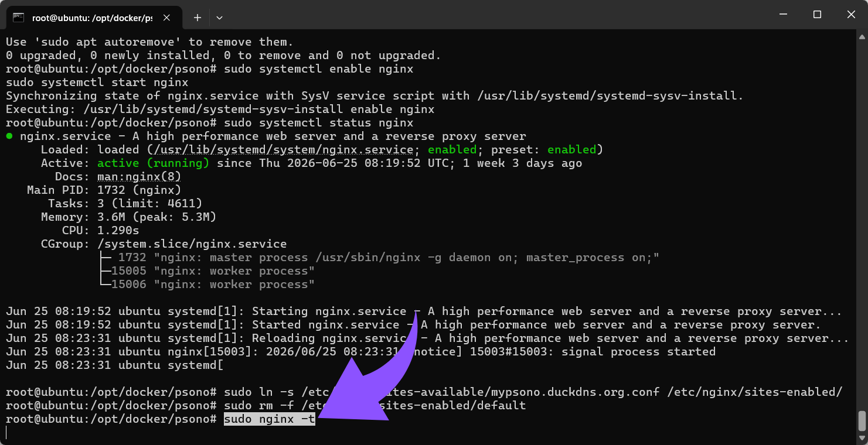Minimize the terminal window
The height and width of the screenshot is (445, 868).
tap(782, 15)
